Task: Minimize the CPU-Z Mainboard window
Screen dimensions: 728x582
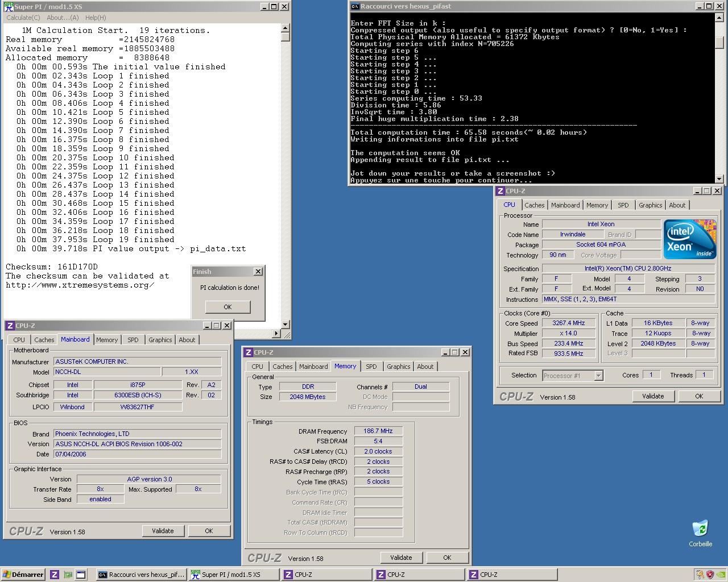Action: 208,326
